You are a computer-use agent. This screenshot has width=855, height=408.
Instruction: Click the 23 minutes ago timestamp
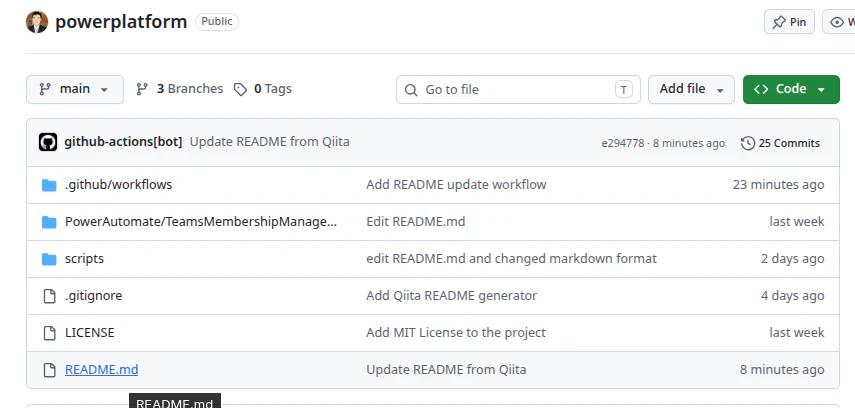[x=779, y=184]
